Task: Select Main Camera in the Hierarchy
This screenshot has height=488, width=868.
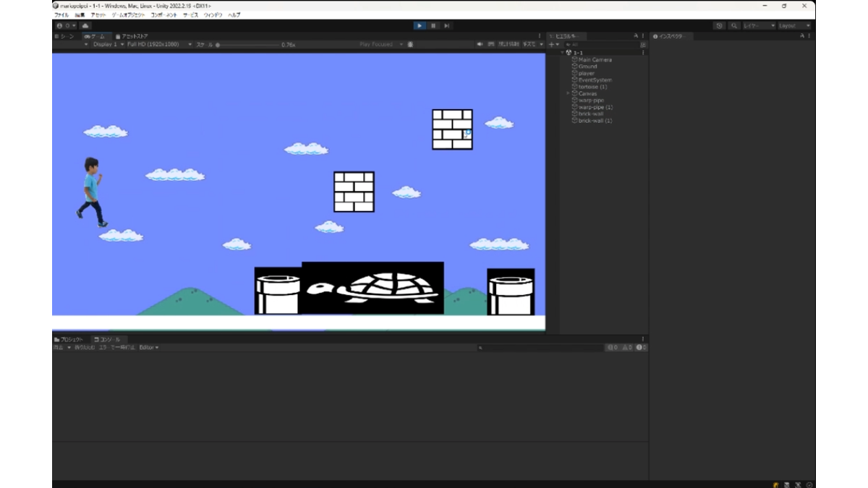Action: pos(595,59)
